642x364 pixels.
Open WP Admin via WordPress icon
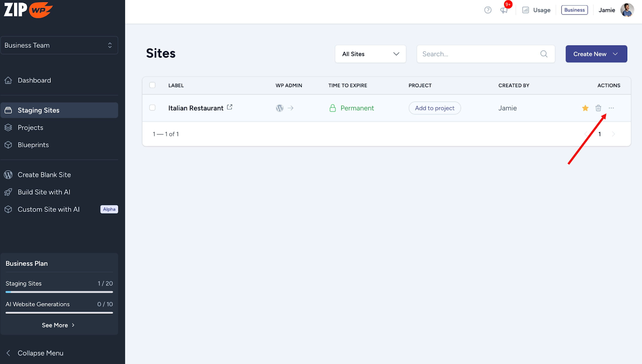(x=280, y=108)
